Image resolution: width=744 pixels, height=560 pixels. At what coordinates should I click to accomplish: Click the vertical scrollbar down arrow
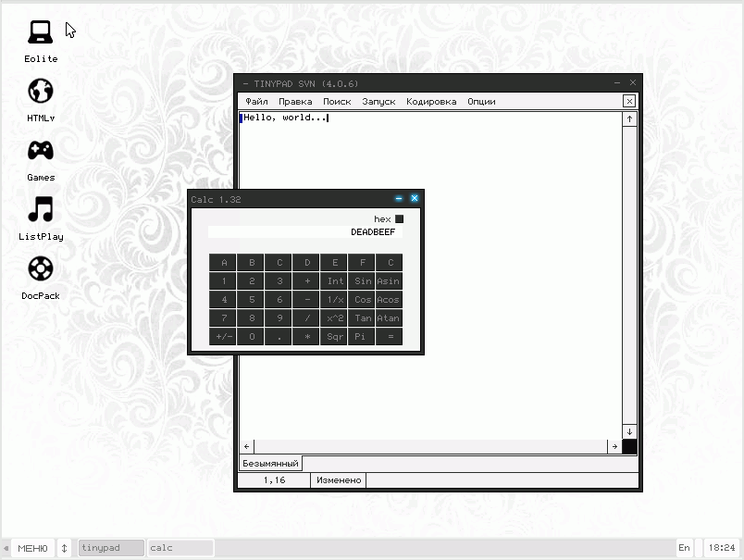[629, 431]
